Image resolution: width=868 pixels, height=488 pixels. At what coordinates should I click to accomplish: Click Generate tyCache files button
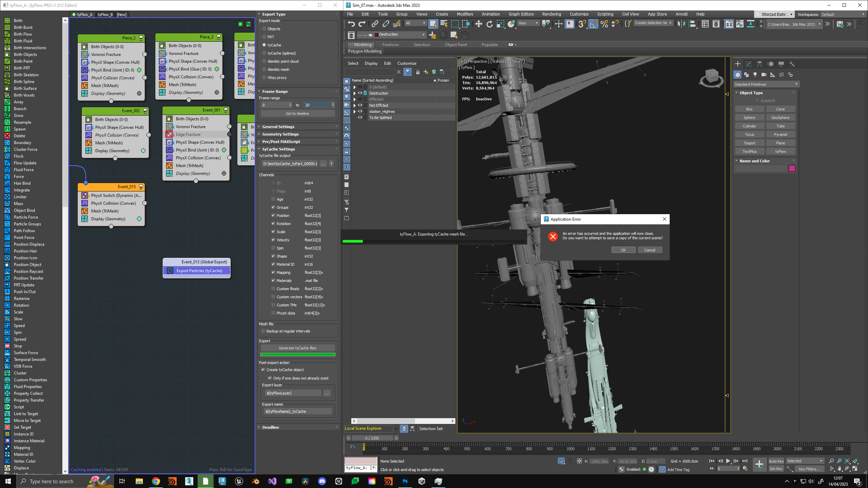(297, 348)
